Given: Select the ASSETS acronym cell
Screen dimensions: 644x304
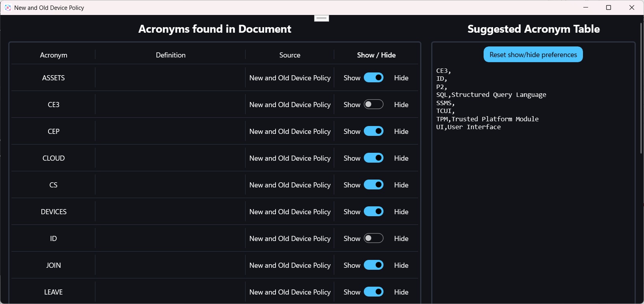Looking at the screenshot, I should tap(54, 78).
